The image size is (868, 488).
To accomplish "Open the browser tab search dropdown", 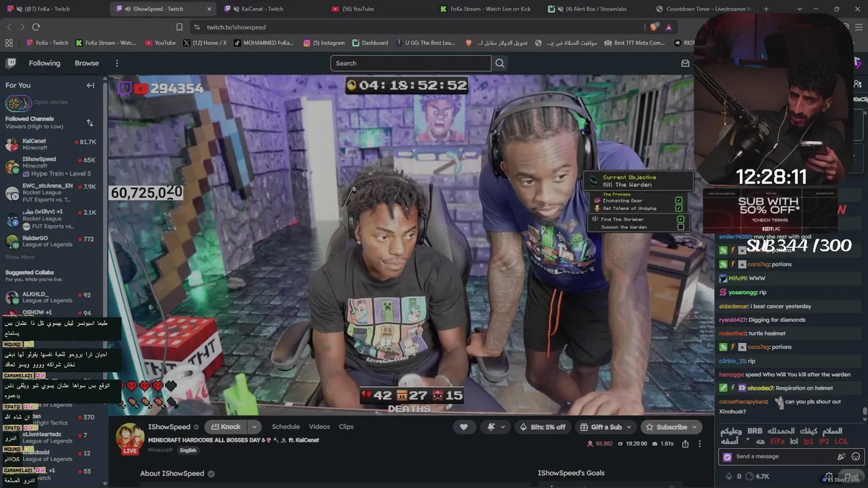I will pos(800,9).
